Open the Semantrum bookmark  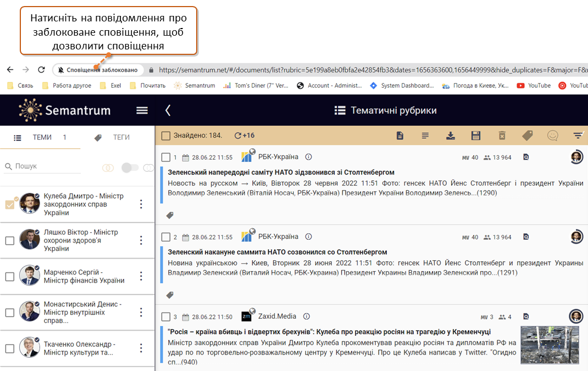(194, 86)
